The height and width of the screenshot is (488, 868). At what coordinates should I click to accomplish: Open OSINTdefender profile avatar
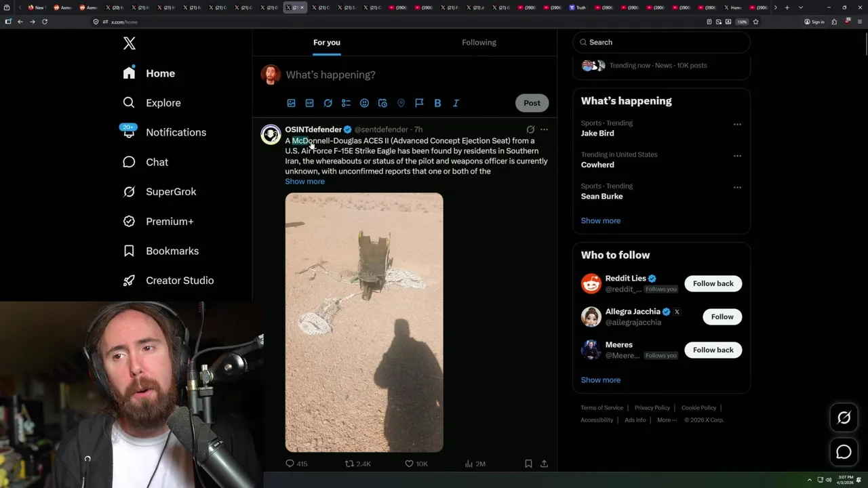pyautogui.click(x=271, y=134)
